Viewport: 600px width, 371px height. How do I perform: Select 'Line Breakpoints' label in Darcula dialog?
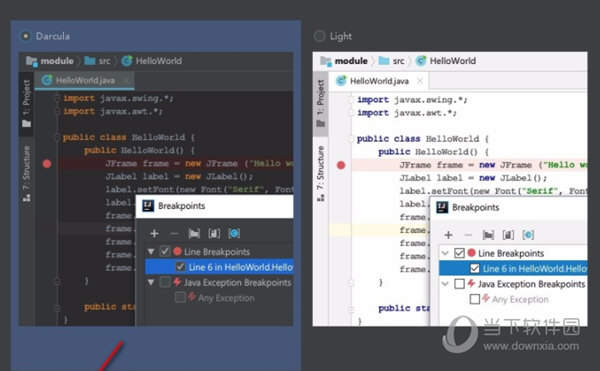(x=217, y=252)
